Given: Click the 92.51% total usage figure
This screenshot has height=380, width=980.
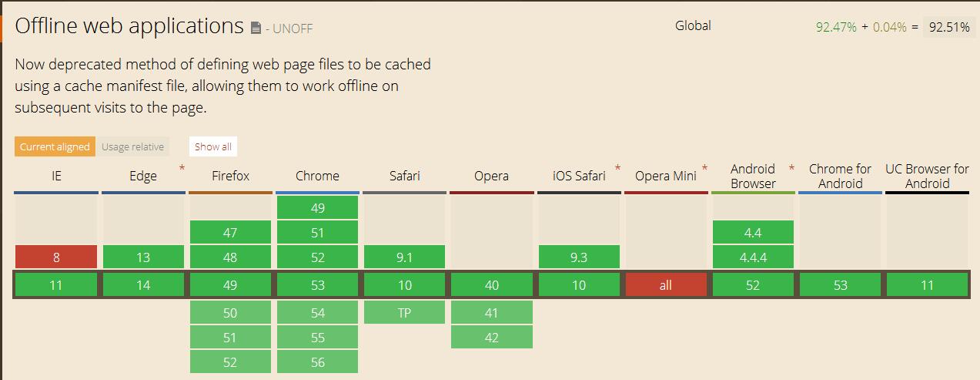Looking at the screenshot, I should click(x=948, y=26).
